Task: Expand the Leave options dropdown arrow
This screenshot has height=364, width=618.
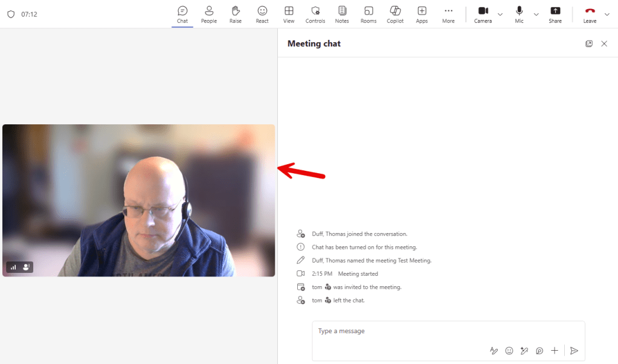Action: pos(607,14)
